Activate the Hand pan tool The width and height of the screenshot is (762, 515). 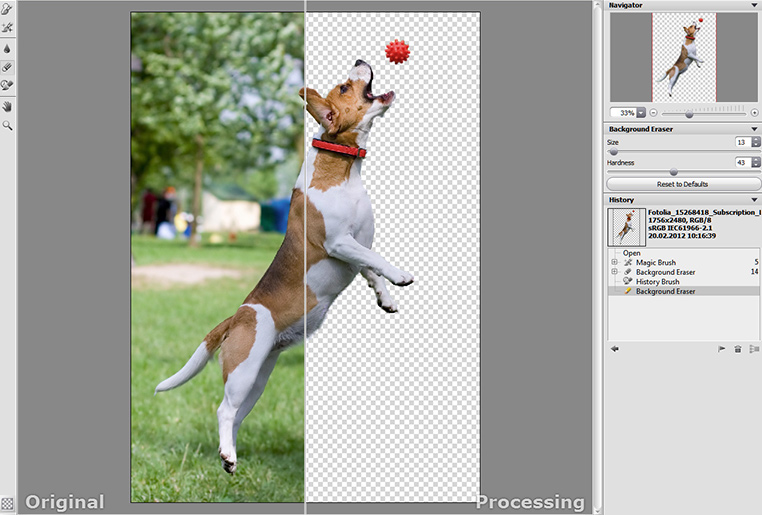point(7,106)
